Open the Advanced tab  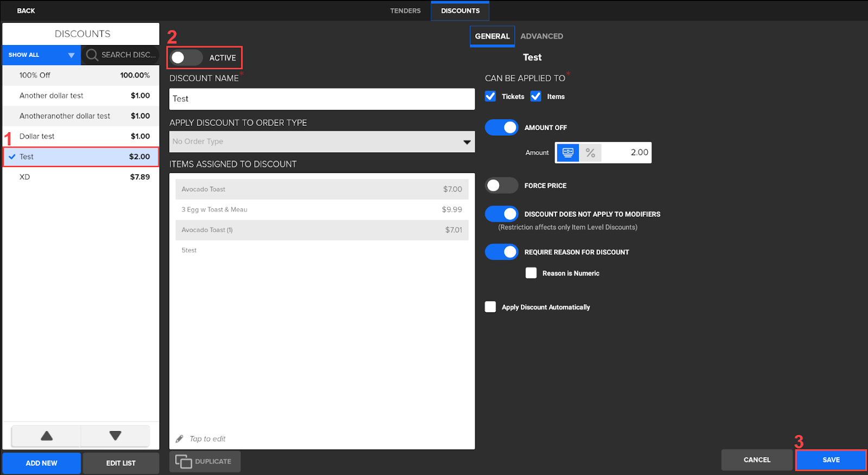tap(541, 36)
